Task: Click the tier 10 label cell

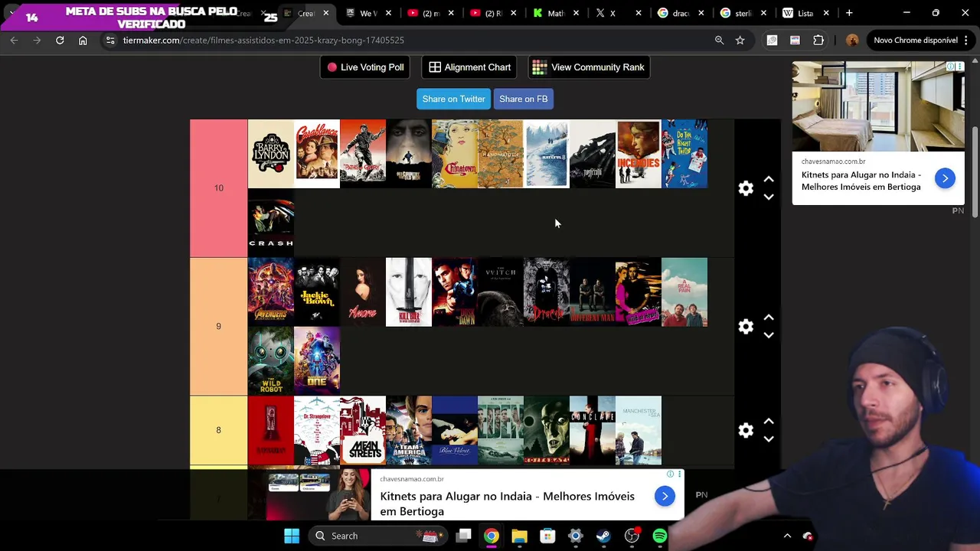Action: point(219,188)
